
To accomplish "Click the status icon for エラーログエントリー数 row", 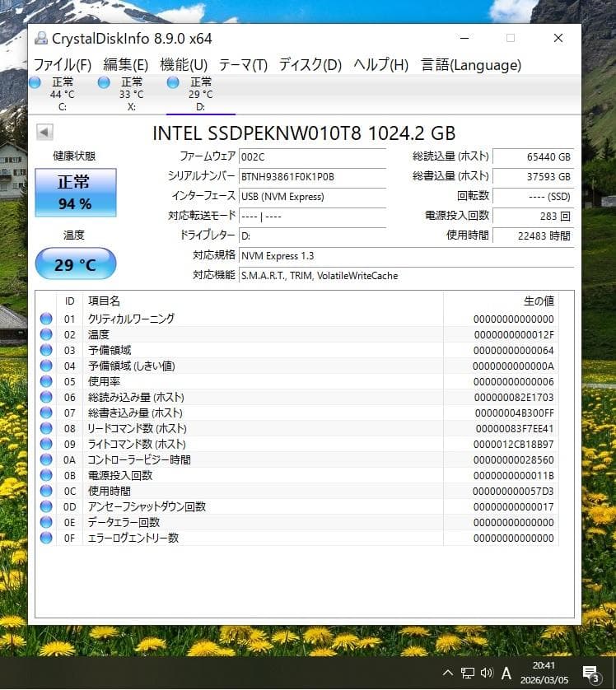I will pyautogui.click(x=46, y=538).
